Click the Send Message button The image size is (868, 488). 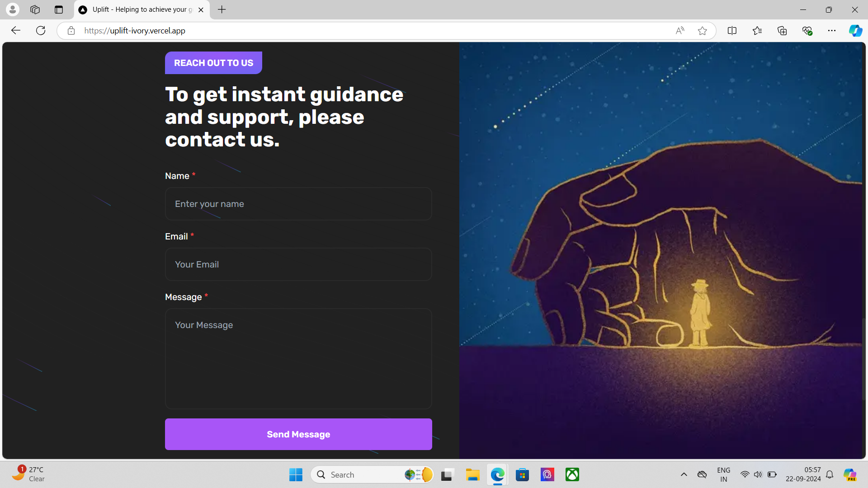298,434
